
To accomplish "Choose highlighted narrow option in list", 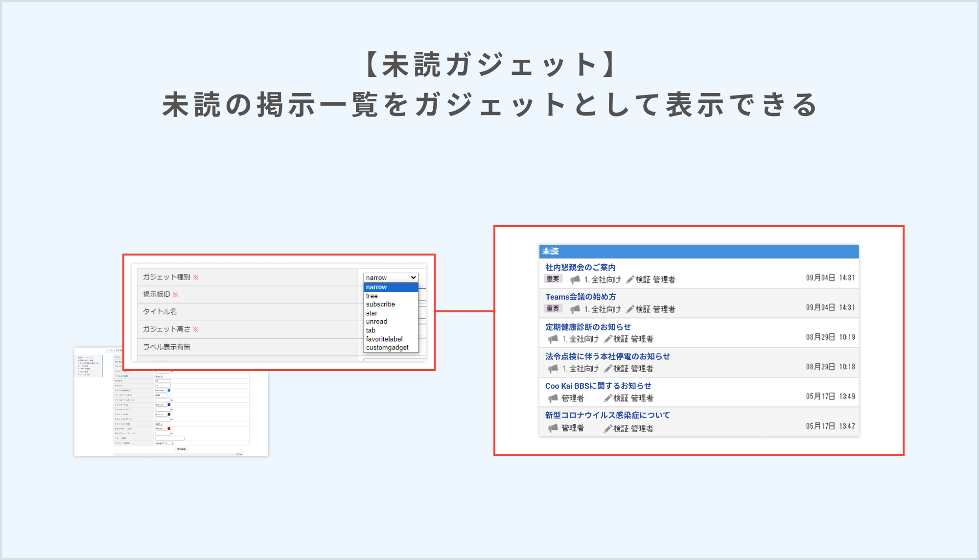I will [391, 287].
